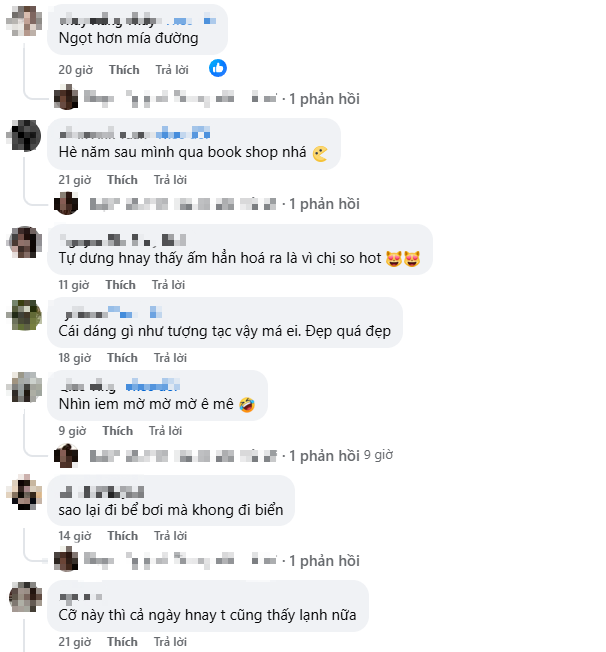Screen dimensions: 606x652
Task: Click avatar beside 'Ngọt hơn mía đường' comment
Action: pyautogui.click(x=24, y=21)
